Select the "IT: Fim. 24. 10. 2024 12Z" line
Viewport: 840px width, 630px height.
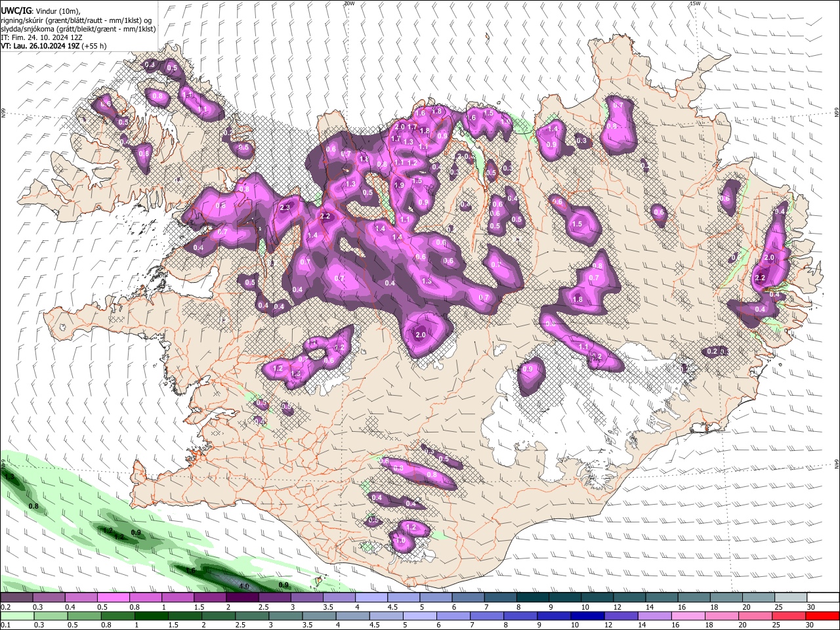point(41,37)
